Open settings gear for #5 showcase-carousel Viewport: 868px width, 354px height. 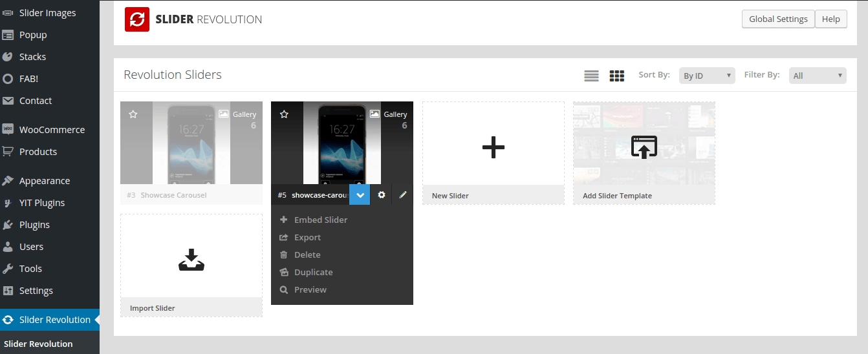381,194
